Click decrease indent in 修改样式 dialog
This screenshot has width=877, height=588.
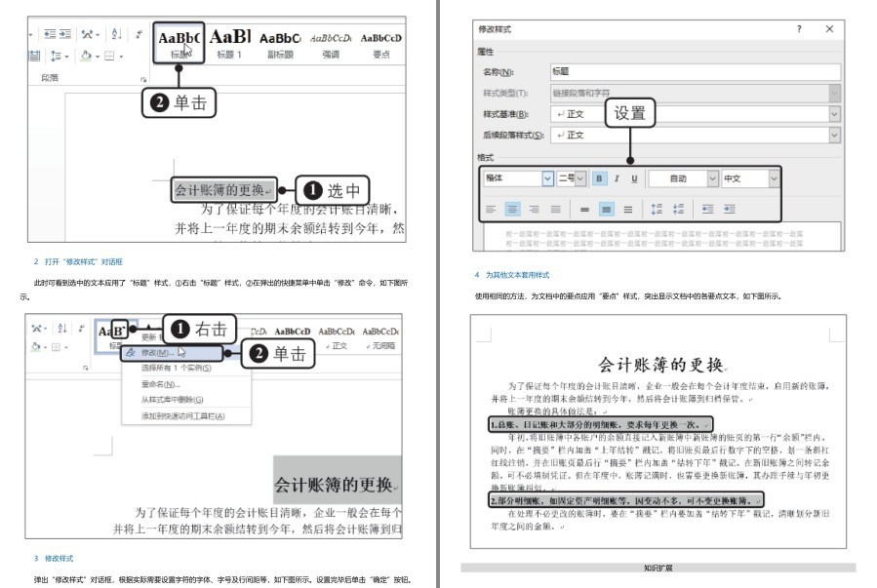[707, 209]
